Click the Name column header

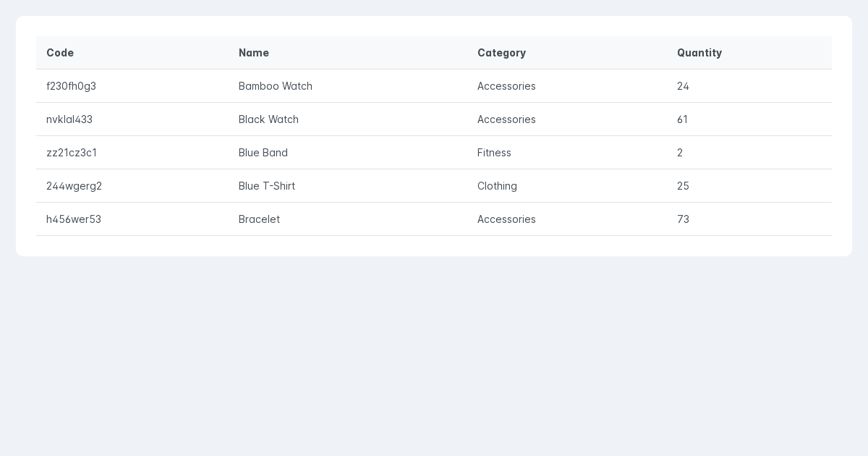(254, 53)
